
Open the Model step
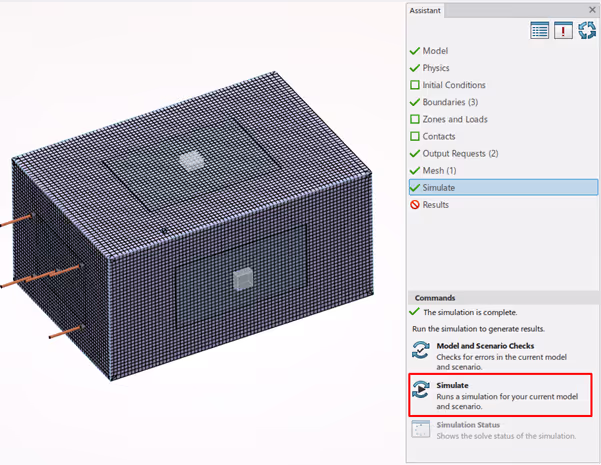click(435, 51)
